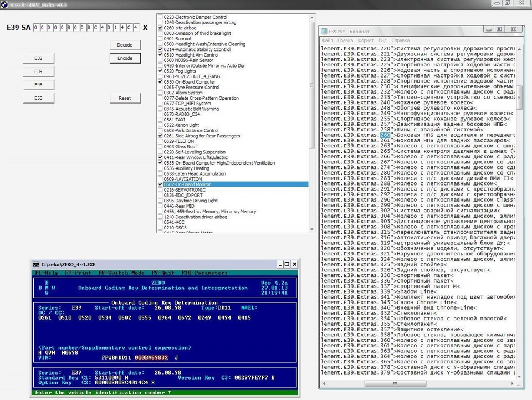The image size is (532, 400).
Task: Tick the 0401-Sunroof checkbox
Action: coord(160,39)
